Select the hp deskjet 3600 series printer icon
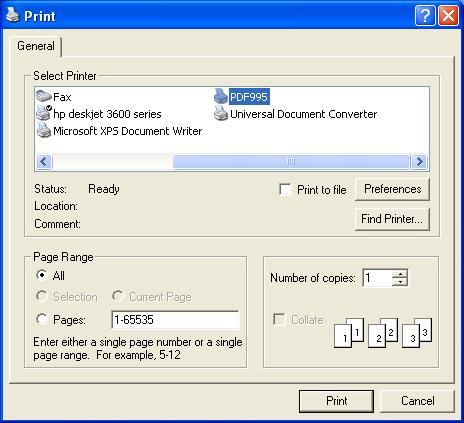464x423 pixels. point(44,113)
